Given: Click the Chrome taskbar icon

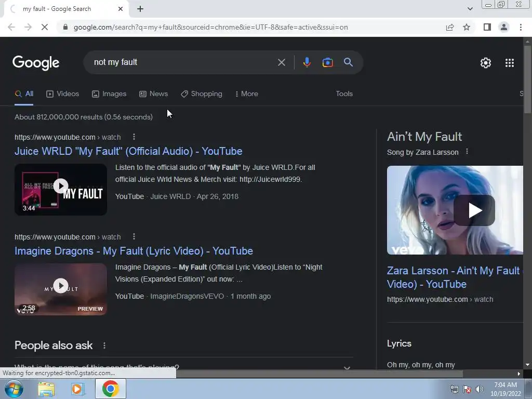Looking at the screenshot, I should coord(111,389).
